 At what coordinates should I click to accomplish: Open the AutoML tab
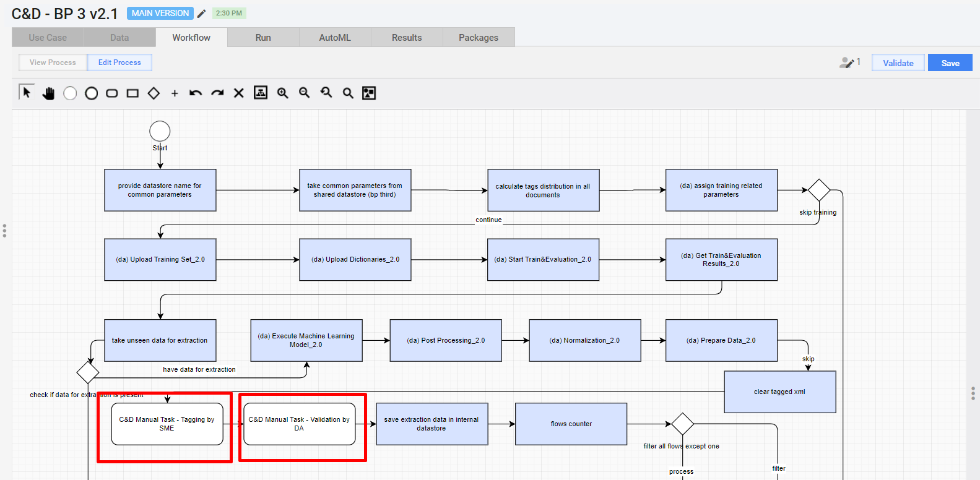(x=335, y=38)
